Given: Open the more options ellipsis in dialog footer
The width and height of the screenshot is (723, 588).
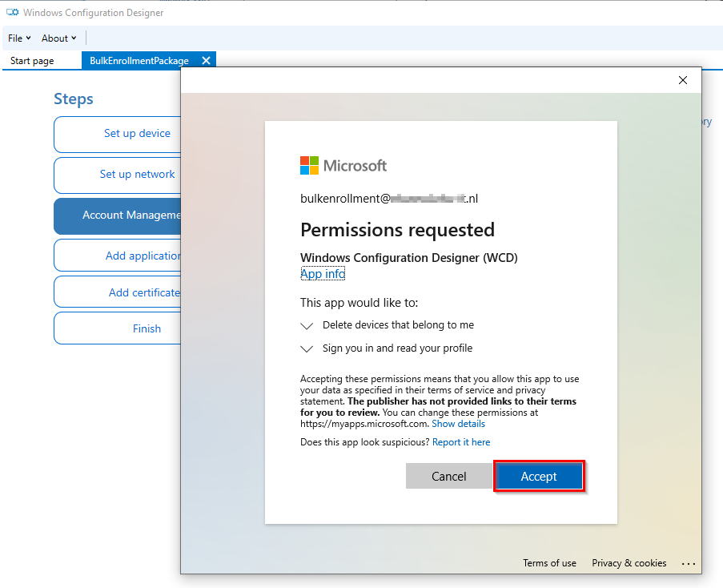Looking at the screenshot, I should (689, 563).
